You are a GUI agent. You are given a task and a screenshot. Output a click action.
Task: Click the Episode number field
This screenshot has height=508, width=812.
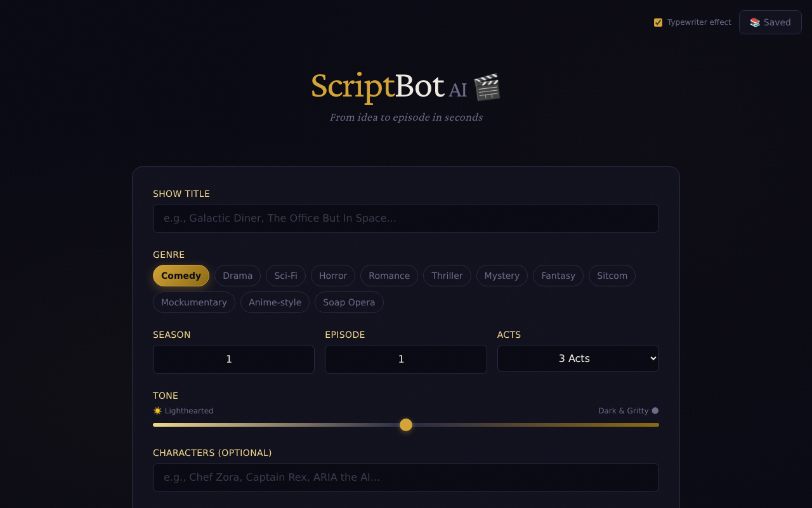[406, 359]
